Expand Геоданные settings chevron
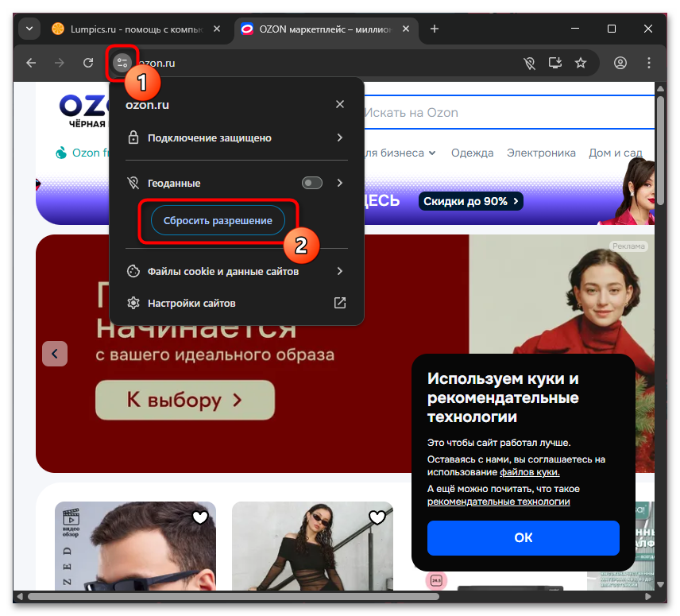 pyautogui.click(x=340, y=183)
